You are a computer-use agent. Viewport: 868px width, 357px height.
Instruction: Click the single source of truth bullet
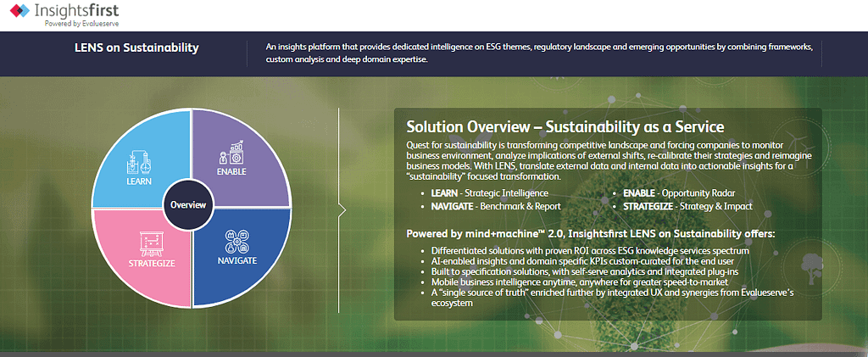612,298
